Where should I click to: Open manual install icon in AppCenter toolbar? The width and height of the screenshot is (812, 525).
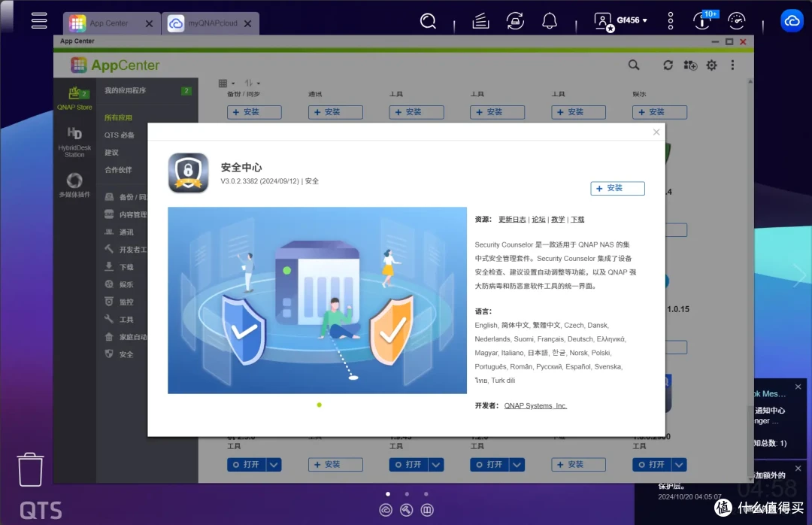pos(690,65)
